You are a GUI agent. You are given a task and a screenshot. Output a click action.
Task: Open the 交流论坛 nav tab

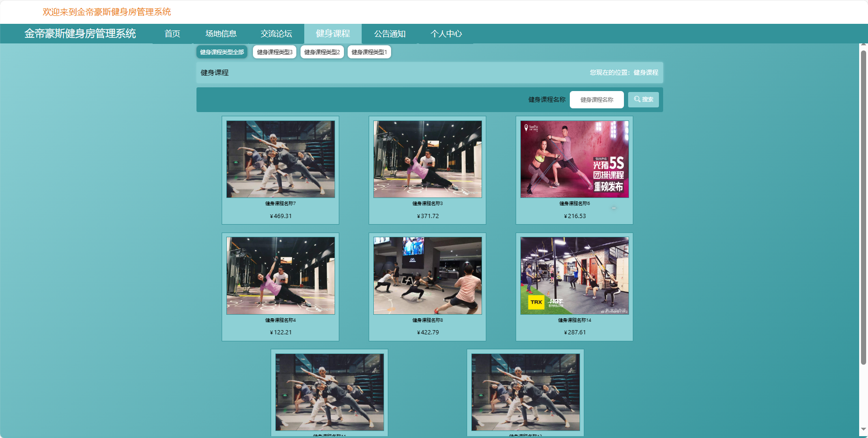(x=276, y=34)
